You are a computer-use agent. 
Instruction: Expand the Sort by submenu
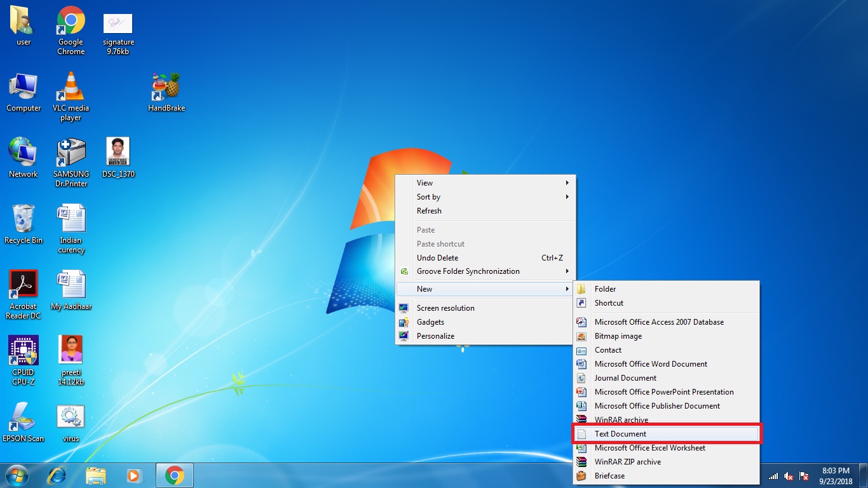[485, 197]
